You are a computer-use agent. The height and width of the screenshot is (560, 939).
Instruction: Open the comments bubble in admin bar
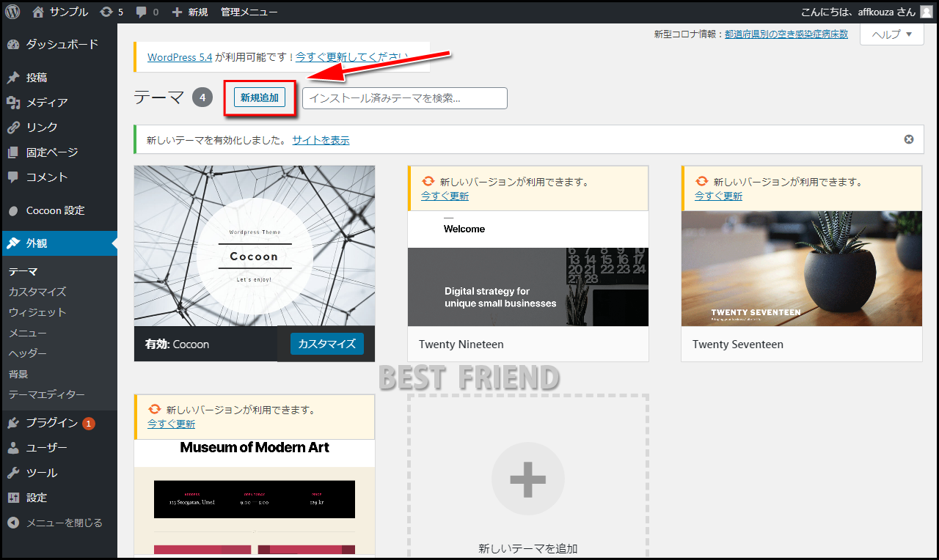pyautogui.click(x=147, y=12)
